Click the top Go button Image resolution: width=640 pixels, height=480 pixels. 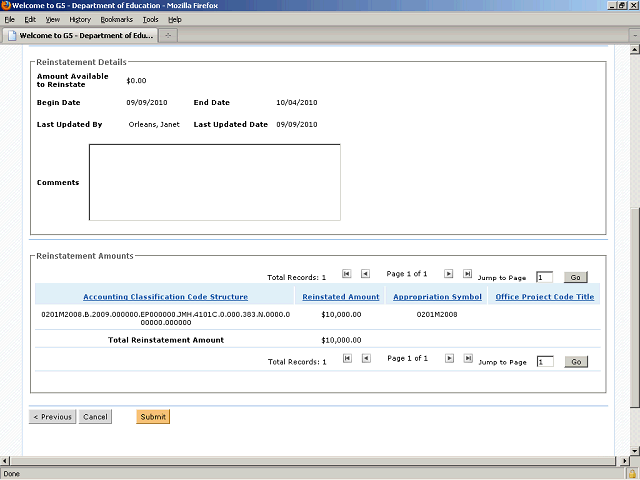(576, 278)
